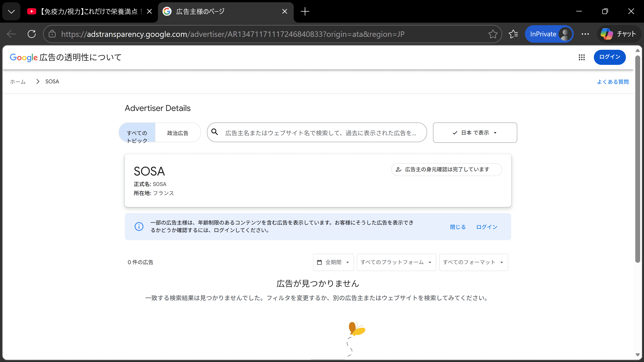Open すべてのプラットフォーム dropdown
The width and height of the screenshot is (644, 362).
point(396,262)
